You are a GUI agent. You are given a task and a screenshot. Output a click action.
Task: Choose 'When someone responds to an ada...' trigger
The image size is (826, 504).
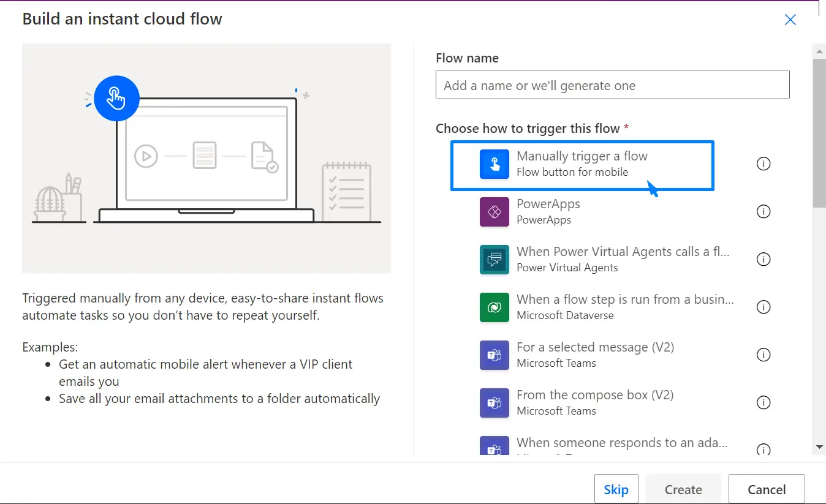click(x=622, y=443)
